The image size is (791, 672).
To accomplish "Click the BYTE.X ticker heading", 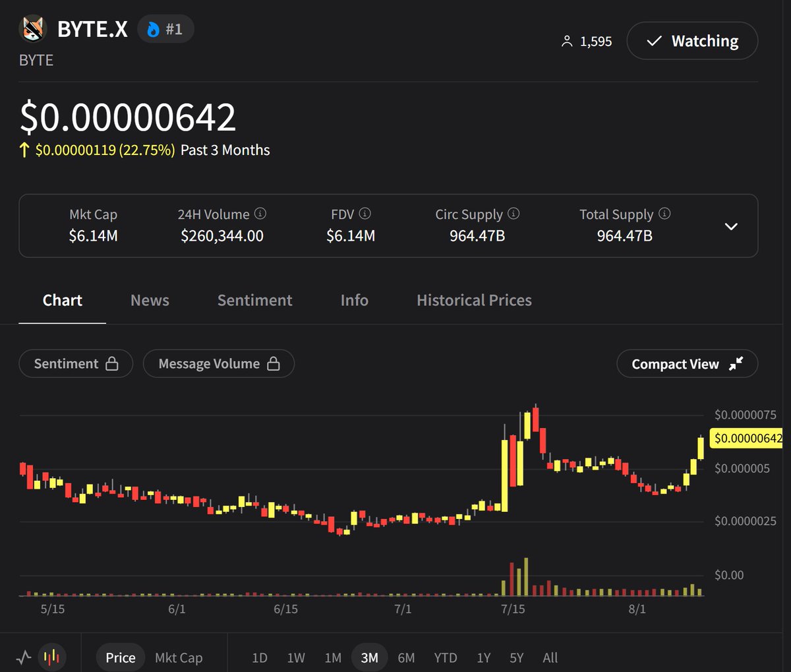I will [92, 30].
